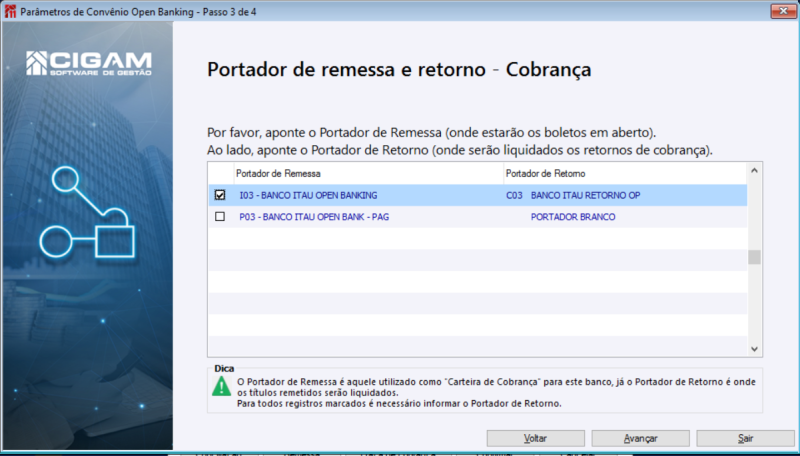Click the Voltar button
The height and width of the screenshot is (456, 800).
[x=536, y=439]
